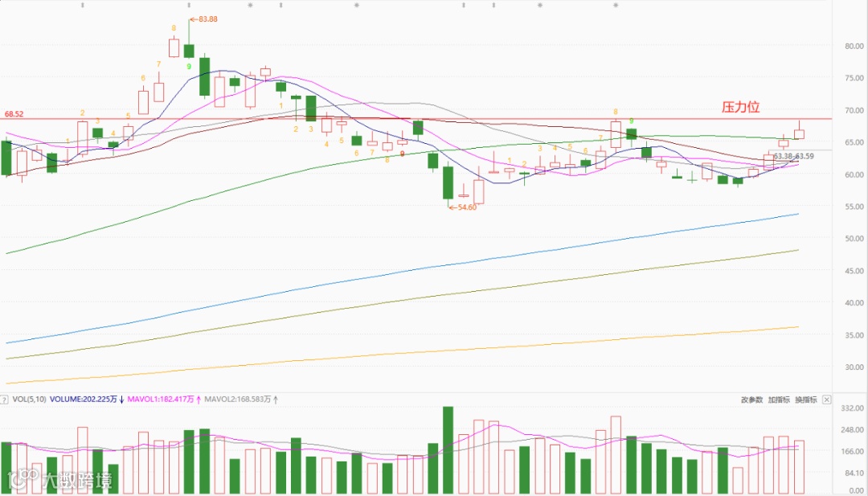Click the 166.00 tick on the volume axis

coord(851,452)
